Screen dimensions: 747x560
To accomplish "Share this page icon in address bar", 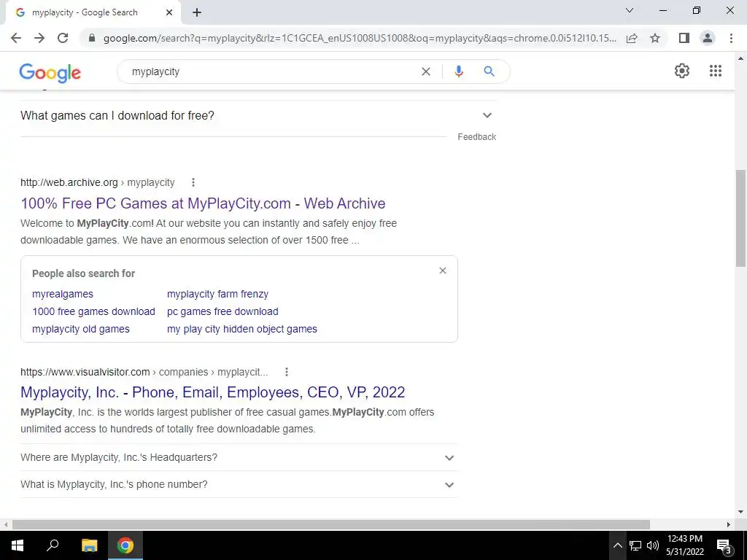I will 632,38.
